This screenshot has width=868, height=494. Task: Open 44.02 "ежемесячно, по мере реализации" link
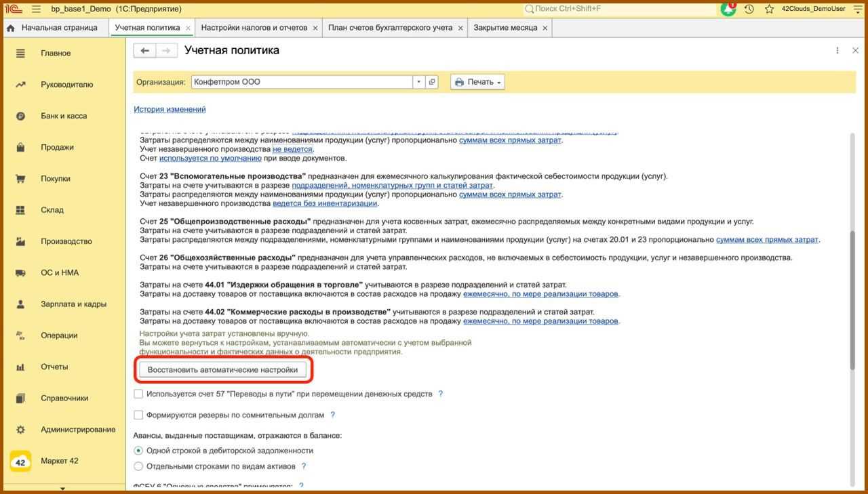pyautogui.click(x=540, y=321)
